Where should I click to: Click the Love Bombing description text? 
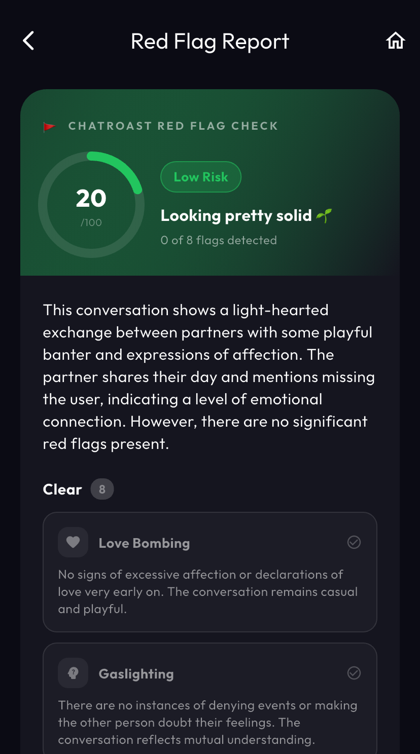click(x=208, y=591)
